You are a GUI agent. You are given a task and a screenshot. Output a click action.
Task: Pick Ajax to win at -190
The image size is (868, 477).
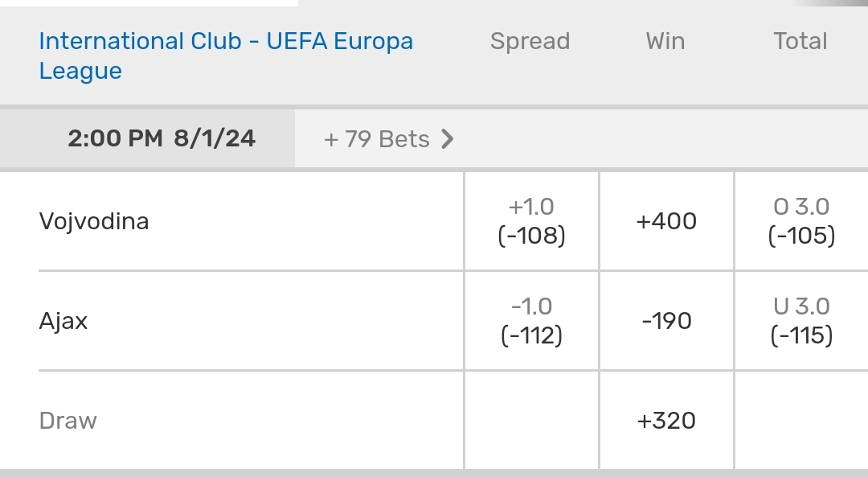pos(666,321)
